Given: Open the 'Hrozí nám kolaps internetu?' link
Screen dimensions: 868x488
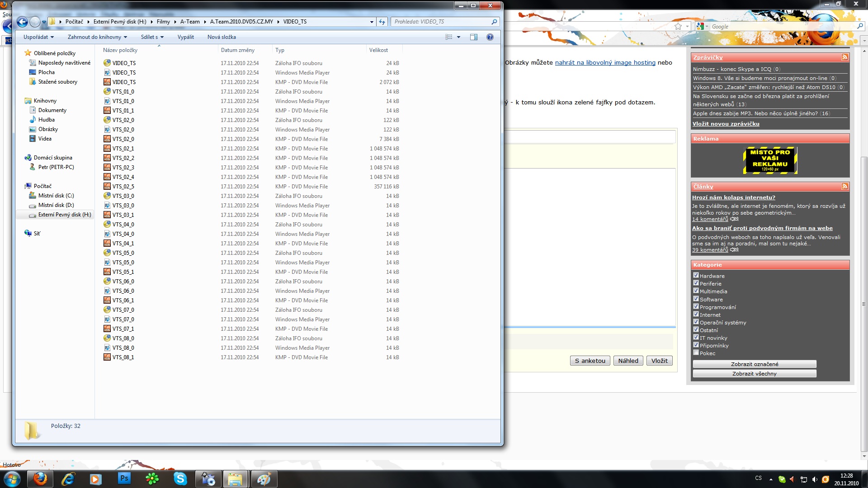Looking at the screenshot, I should (733, 197).
